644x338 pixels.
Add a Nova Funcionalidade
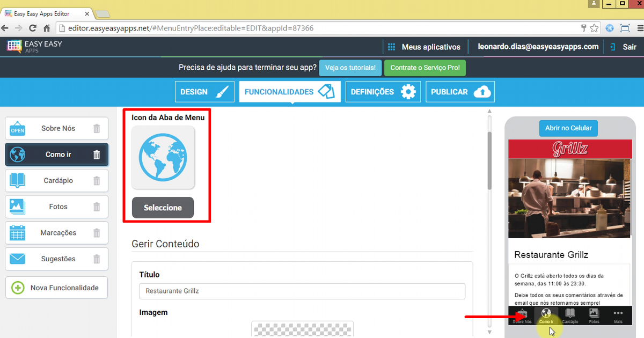56,288
